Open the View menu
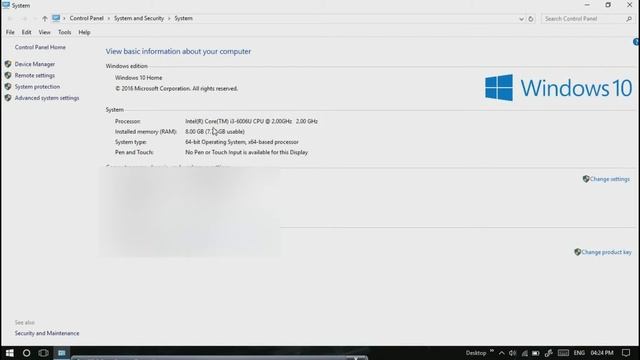The width and height of the screenshot is (640, 360). pos(44,32)
